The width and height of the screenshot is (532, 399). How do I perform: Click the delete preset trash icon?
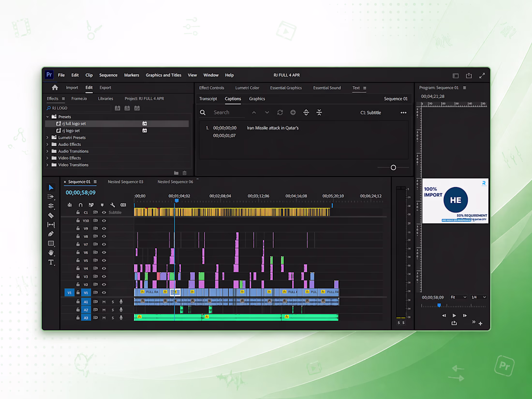point(185,173)
